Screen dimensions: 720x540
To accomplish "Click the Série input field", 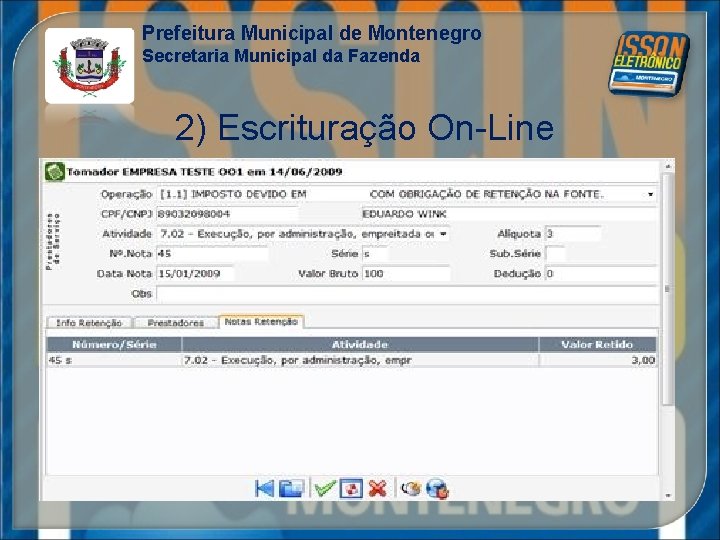I will (x=375, y=253).
